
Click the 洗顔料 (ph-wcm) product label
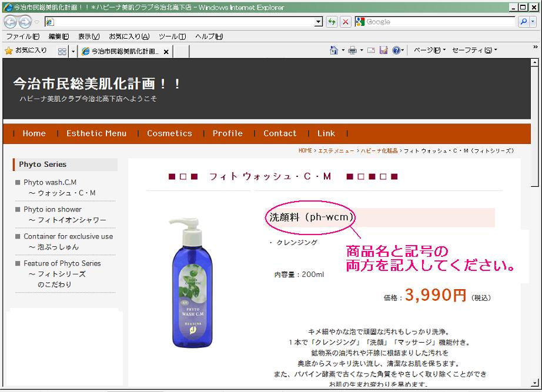(x=311, y=217)
